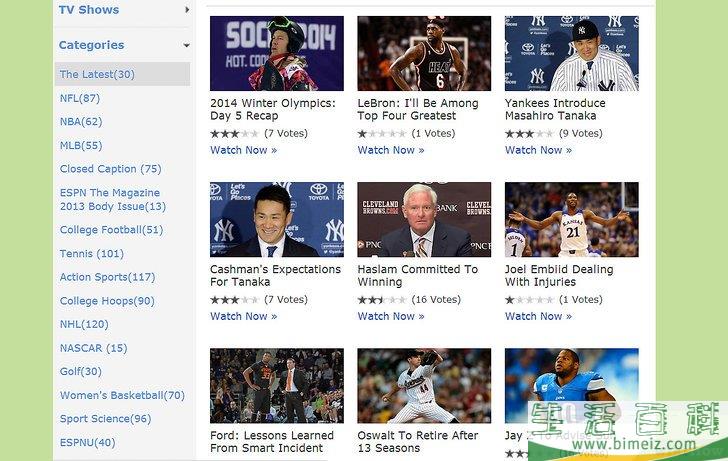
Task: Watch Now for Haslam Committed To Winning
Action: 391,316
